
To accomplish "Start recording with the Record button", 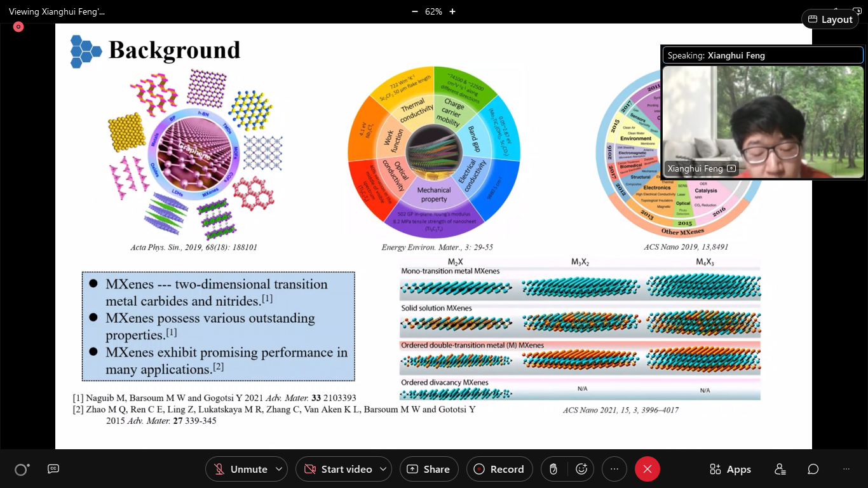I will click(x=499, y=469).
